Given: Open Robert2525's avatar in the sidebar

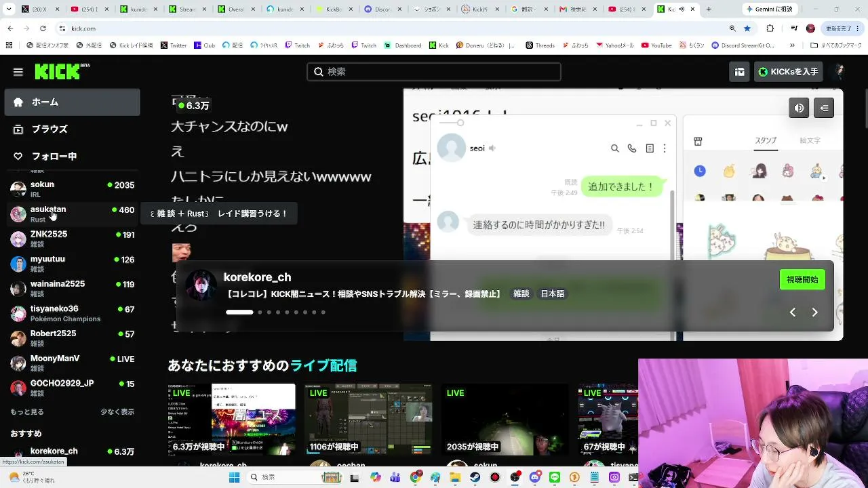Looking at the screenshot, I should pos(18,338).
